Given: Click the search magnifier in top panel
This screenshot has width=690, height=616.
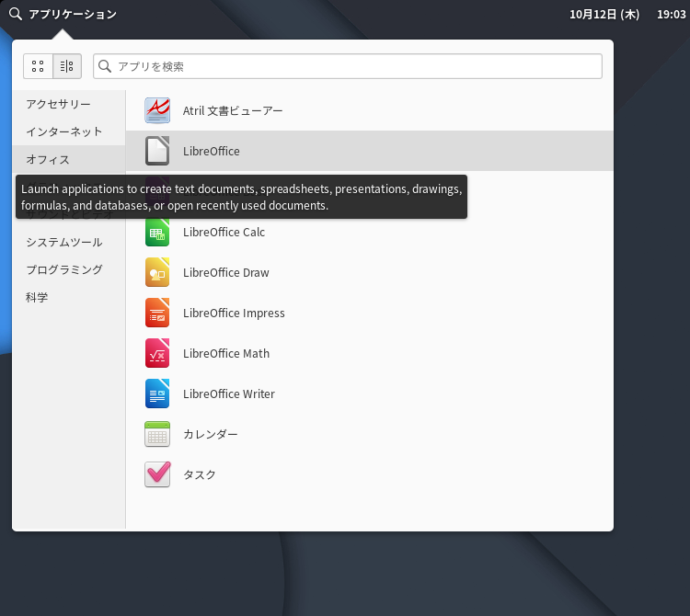Looking at the screenshot, I should (16, 14).
